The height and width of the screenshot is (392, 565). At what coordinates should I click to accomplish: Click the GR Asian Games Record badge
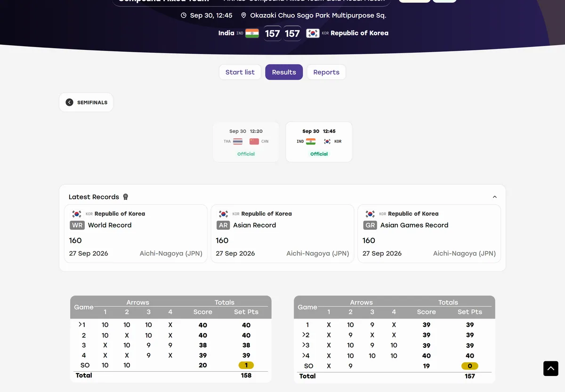pos(370,225)
